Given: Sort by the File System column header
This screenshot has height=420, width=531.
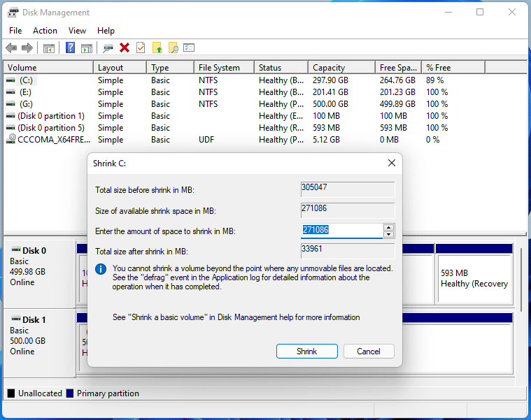Looking at the screenshot, I should pos(224,68).
